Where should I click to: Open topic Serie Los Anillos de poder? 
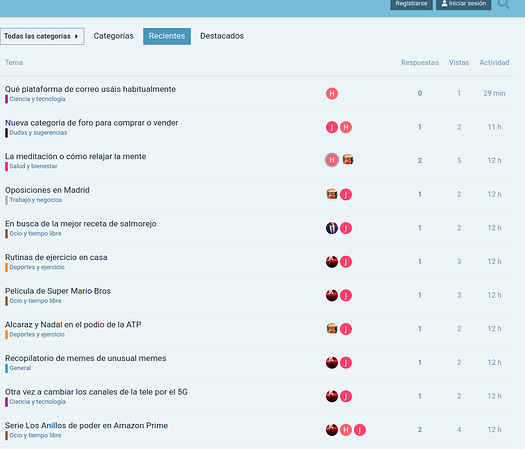[86, 426]
